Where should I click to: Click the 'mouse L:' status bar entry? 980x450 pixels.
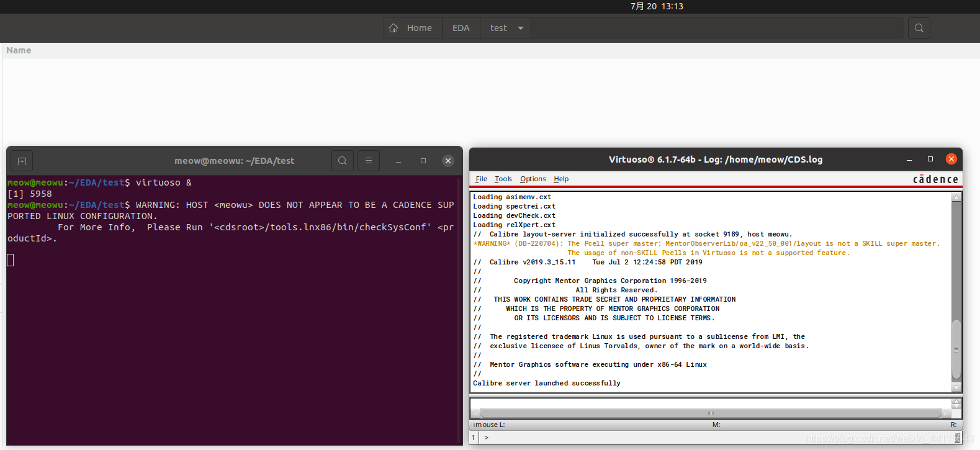[x=490, y=425]
